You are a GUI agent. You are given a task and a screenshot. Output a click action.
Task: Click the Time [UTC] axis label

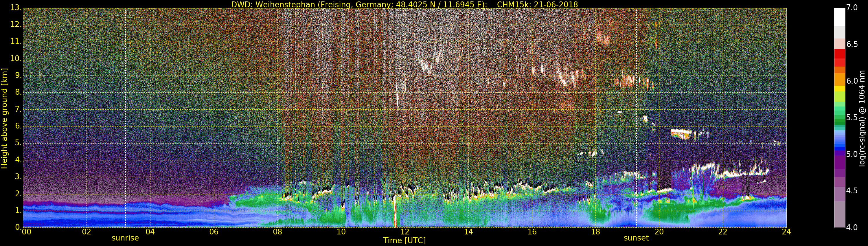(x=404, y=241)
